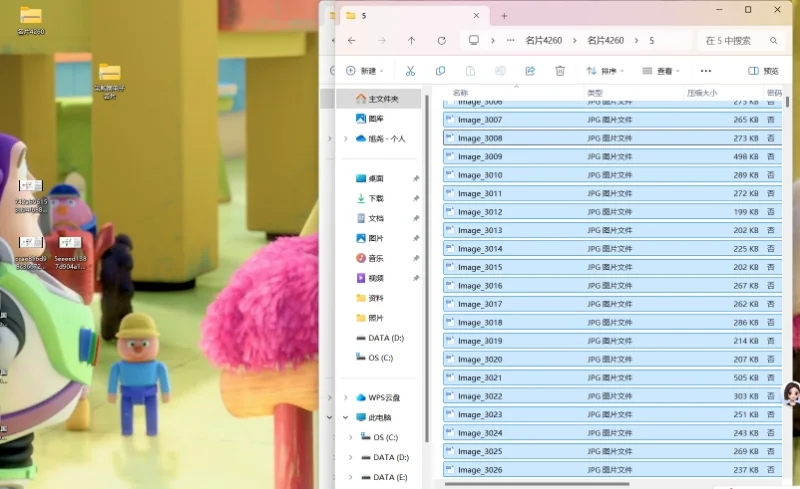
Task: Go back with the left arrow
Action: click(352, 40)
